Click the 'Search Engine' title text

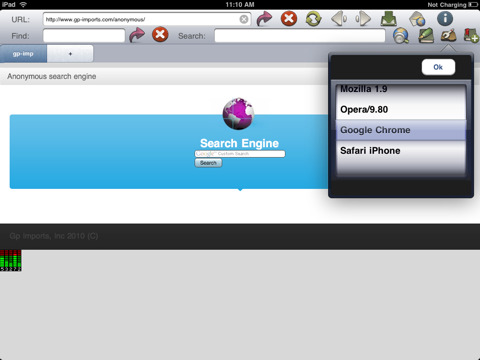click(239, 143)
